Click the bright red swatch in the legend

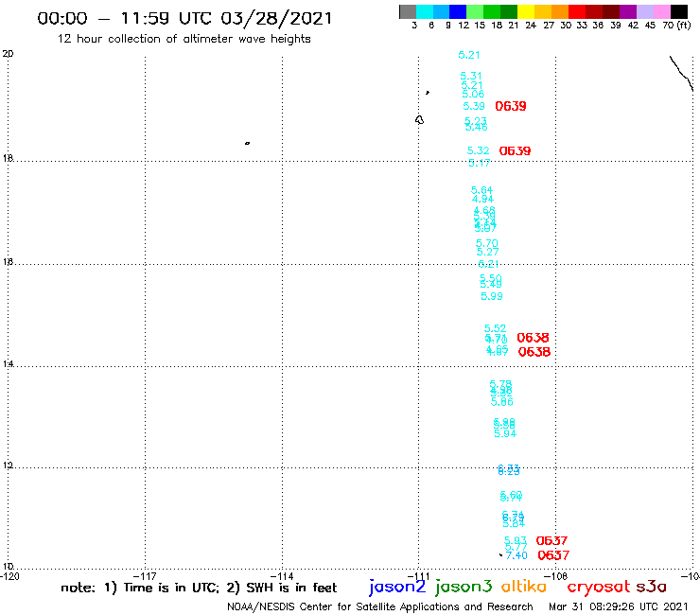coord(577,11)
